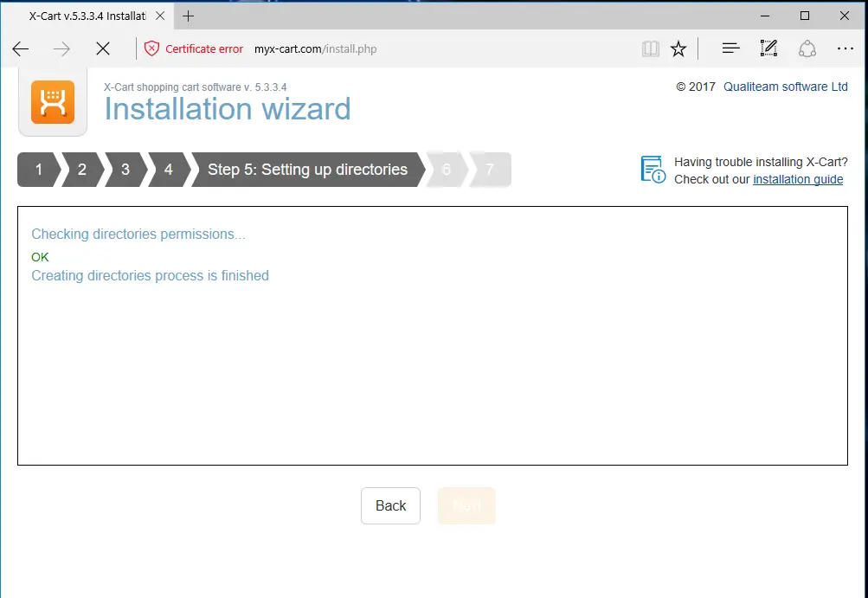Select the X-Cart v.5.3.3.4 Installation tab
Screen dimensions: 868x598
[87, 16]
